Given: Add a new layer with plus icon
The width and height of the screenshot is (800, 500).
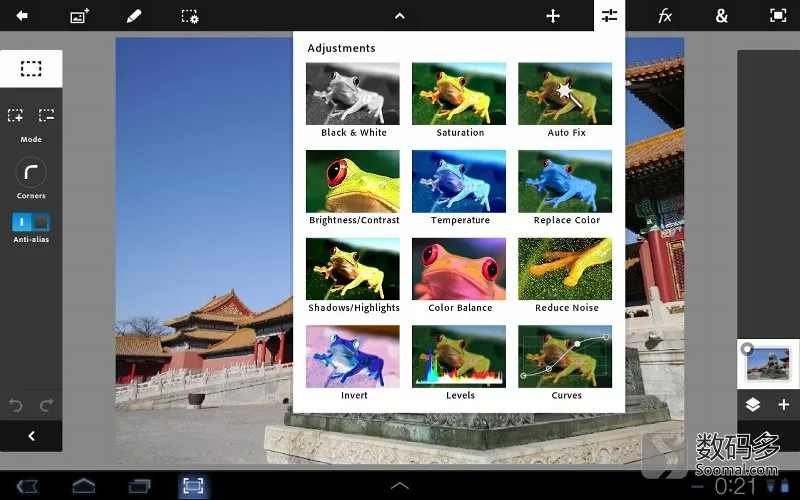Looking at the screenshot, I should pos(784,405).
